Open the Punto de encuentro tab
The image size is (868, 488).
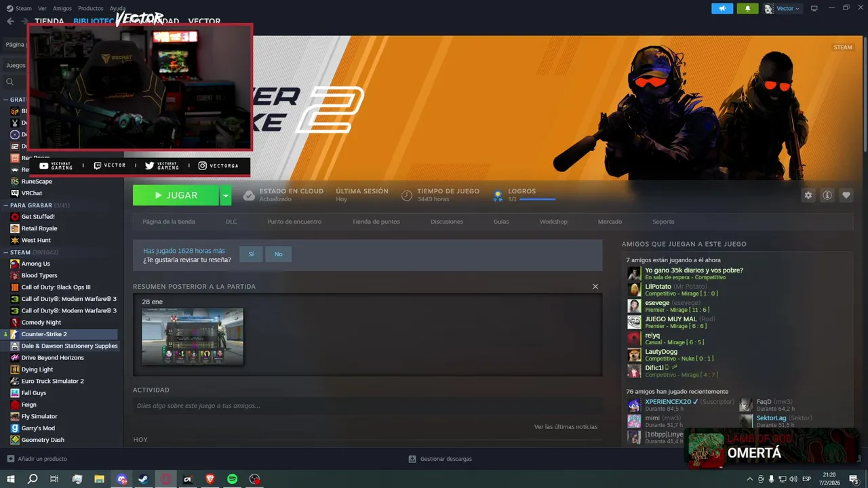click(x=294, y=222)
